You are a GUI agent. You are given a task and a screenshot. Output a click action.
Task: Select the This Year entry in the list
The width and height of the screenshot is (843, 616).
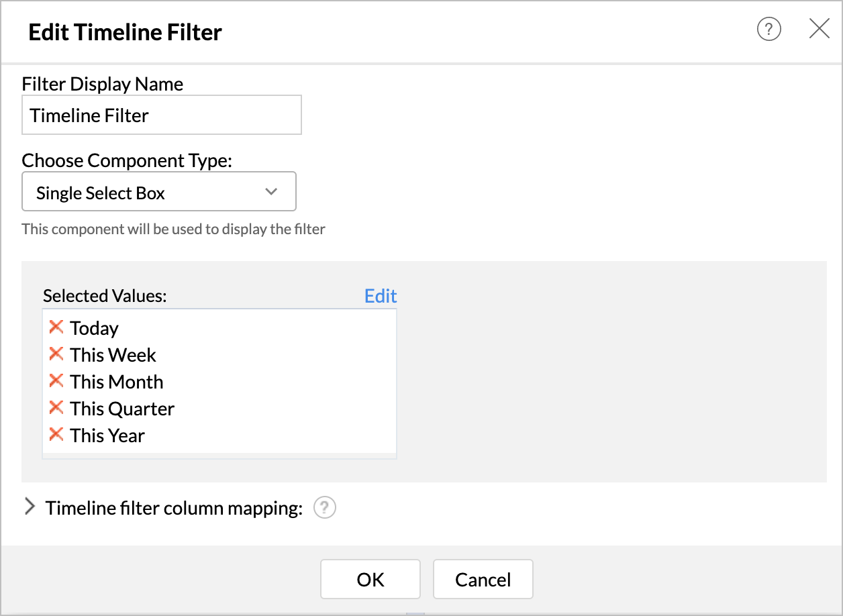(x=107, y=435)
